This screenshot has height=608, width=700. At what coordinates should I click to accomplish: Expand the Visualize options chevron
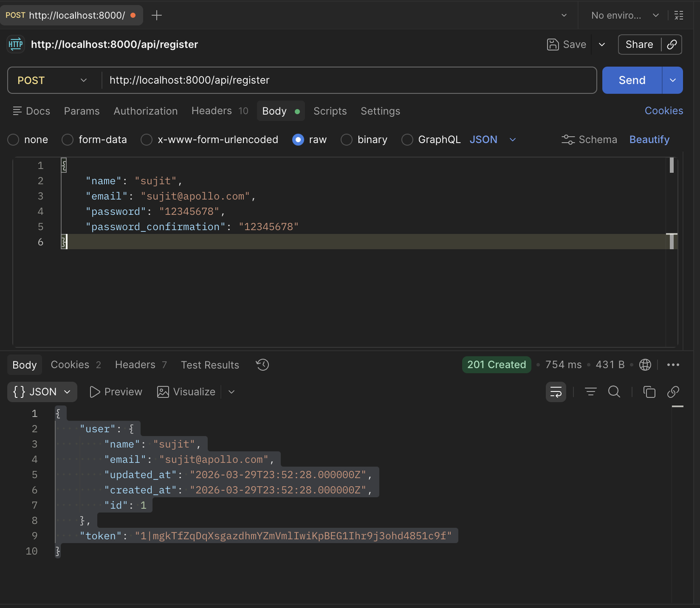231,392
